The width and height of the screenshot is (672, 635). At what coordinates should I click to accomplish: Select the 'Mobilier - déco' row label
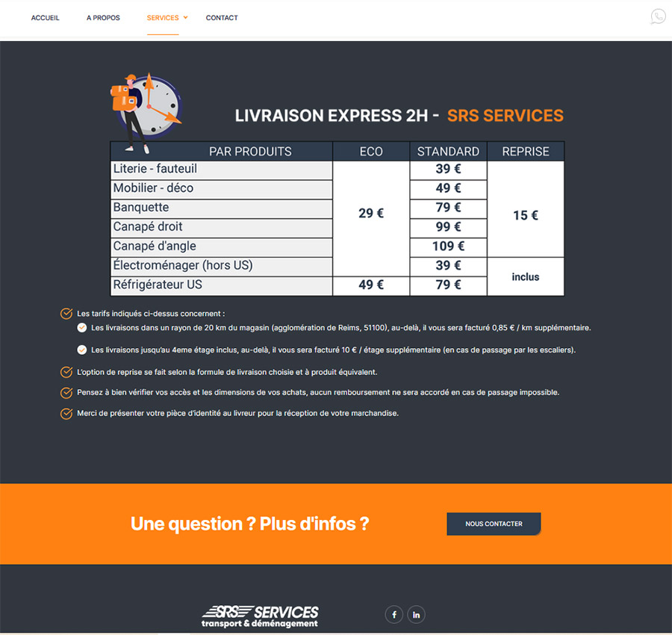point(153,188)
